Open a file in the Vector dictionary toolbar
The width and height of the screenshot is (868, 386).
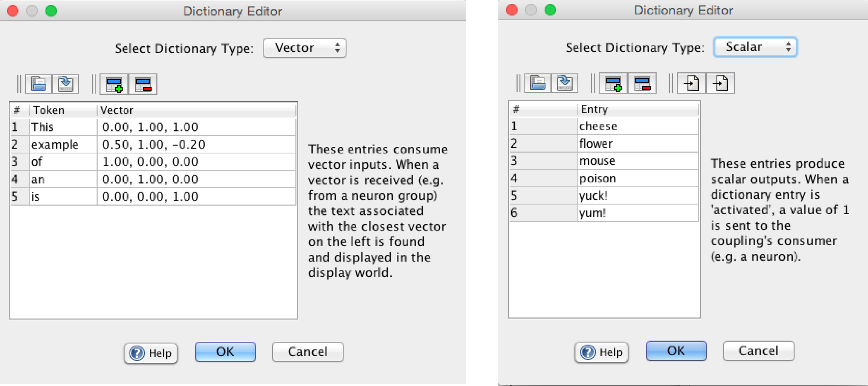tap(39, 84)
